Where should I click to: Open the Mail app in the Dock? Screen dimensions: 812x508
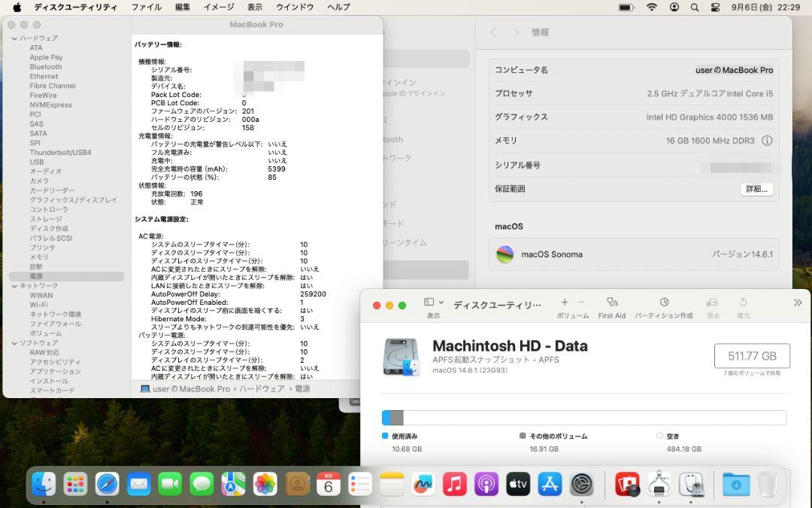tap(139, 485)
